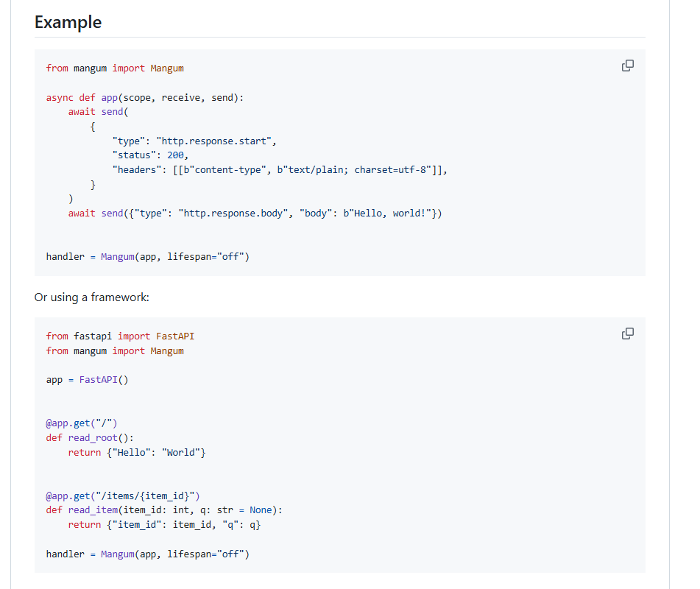Click 'async def app(scope, receive, send):' line
700x589 pixels.
145,98
